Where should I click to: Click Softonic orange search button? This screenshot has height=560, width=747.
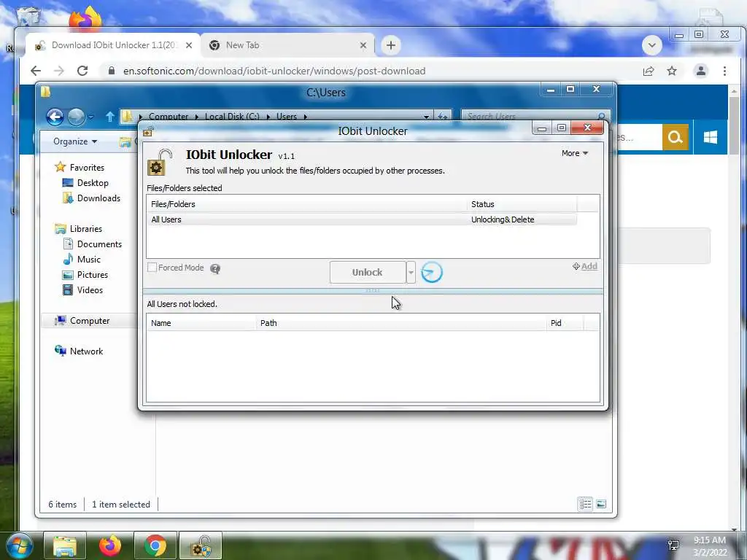click(x=675, y=137)
